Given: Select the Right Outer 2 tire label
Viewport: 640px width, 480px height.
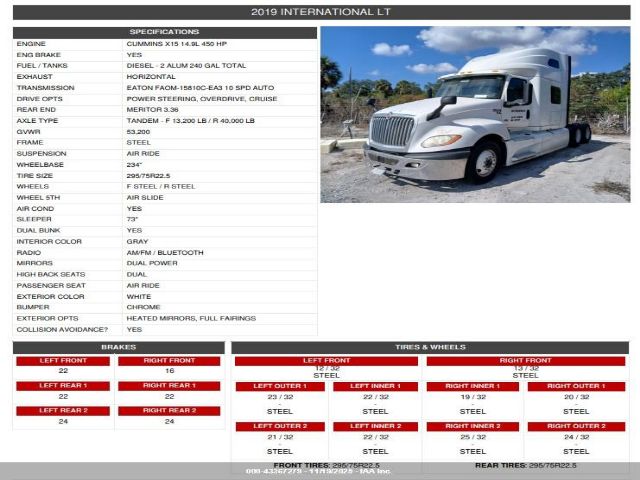Looking at the screenshot, I should [x=576, y=426].
